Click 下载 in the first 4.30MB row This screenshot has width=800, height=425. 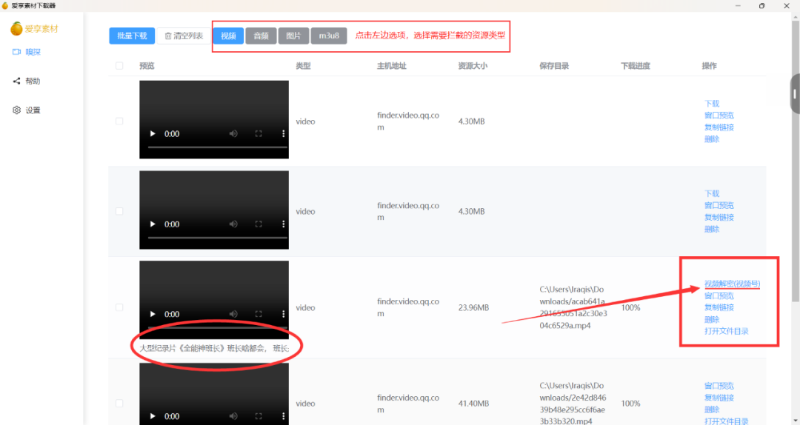tap(712, 104)
